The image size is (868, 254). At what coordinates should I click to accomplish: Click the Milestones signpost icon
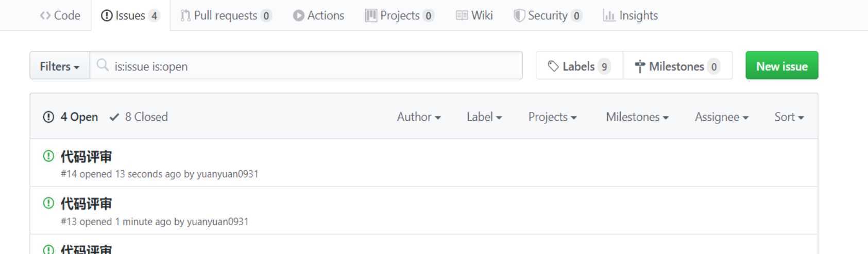click(640, 66)
